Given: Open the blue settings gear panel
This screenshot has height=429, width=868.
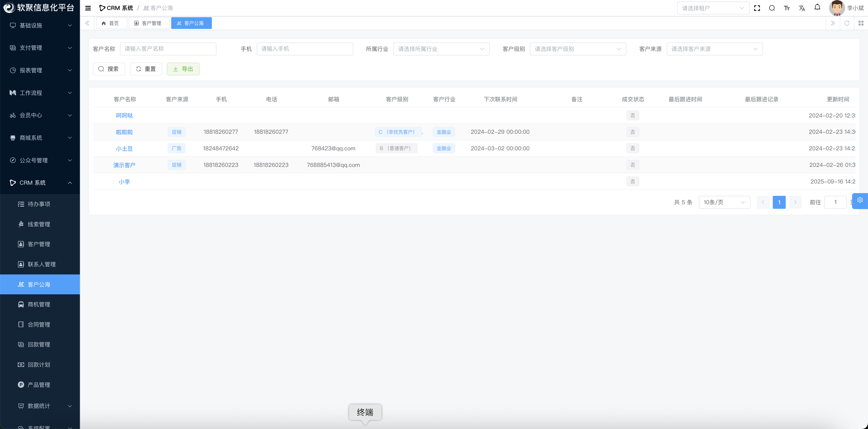Looking at the screenshot, I should point(860,200).
